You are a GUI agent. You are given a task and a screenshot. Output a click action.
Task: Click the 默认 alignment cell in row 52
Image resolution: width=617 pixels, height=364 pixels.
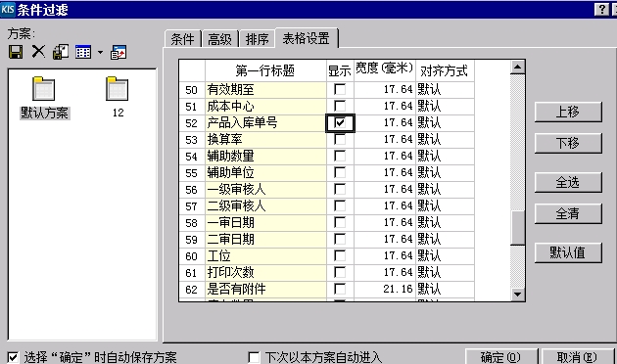[445, 123]
